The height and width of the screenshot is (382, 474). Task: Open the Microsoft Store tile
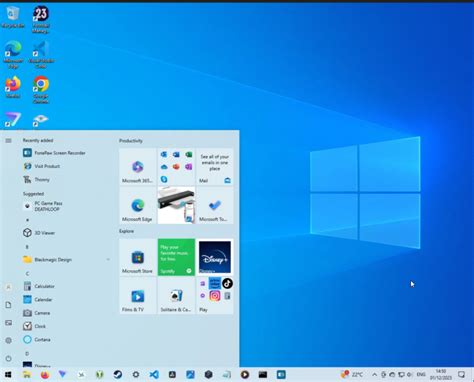click(138, 257)
